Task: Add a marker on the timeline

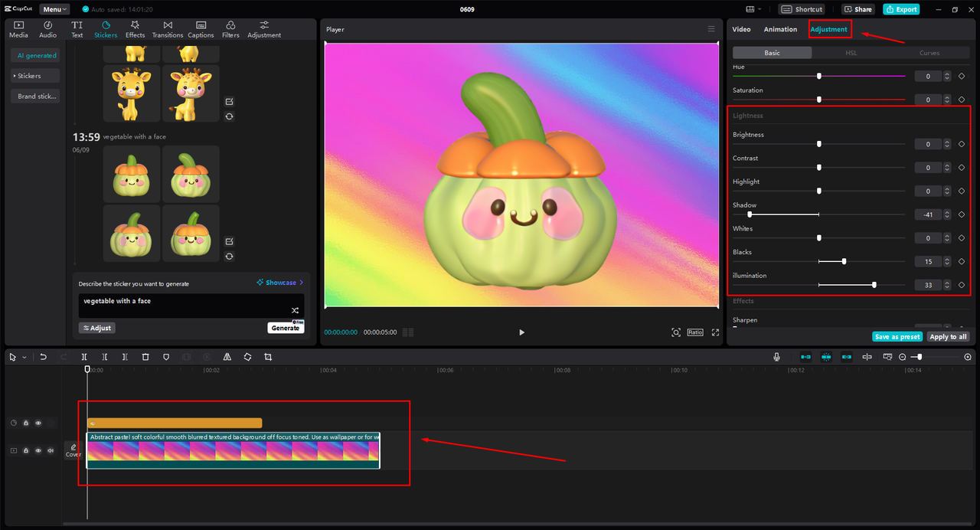Action: pos(166,357)
